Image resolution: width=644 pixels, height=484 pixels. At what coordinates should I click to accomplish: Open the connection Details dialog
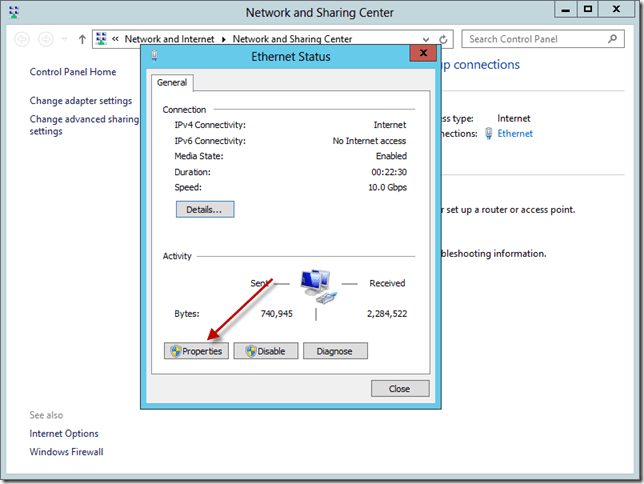tap(205, 209)
